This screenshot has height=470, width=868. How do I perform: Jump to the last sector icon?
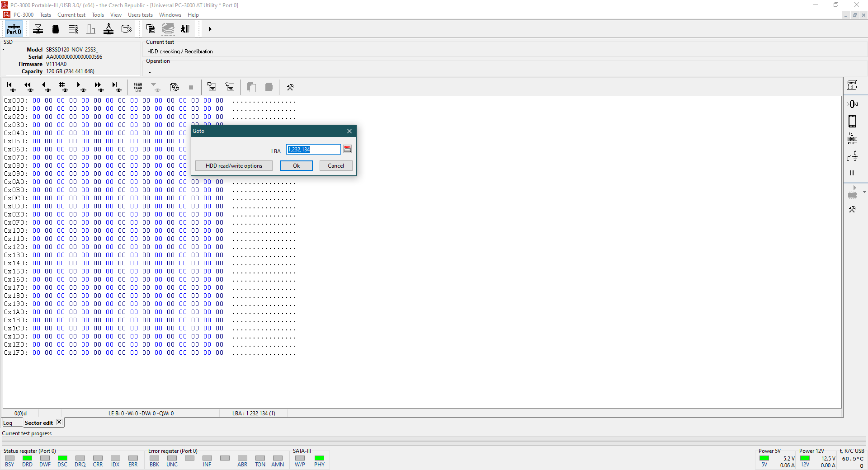pyautogui.click(x=116, y=87)
